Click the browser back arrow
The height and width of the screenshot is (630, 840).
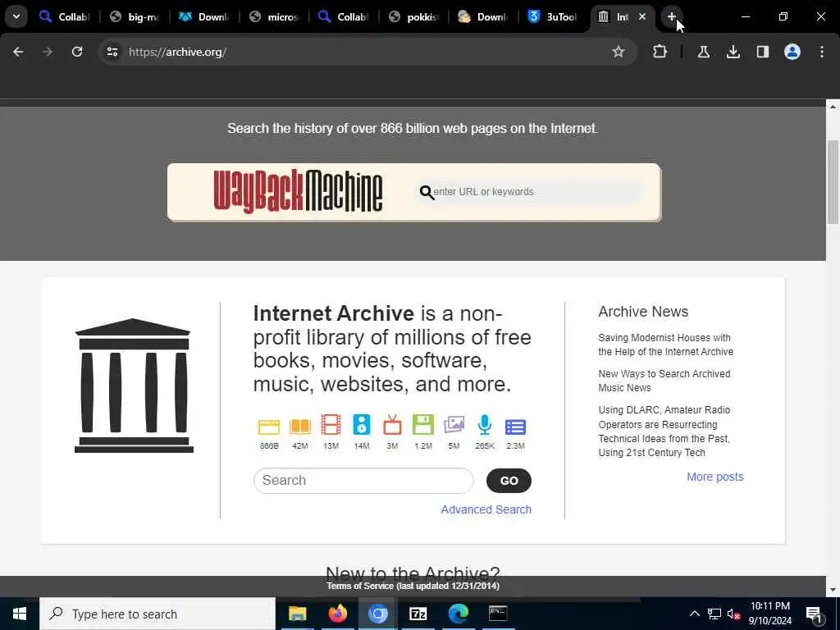pyautogui.click(x=18, y=52)
